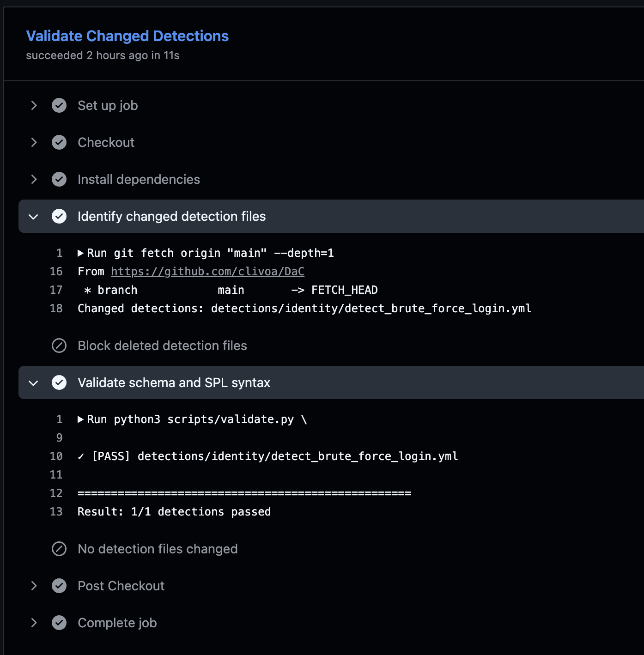Click skipped icon beside Block deleted detection files
Image resolution: width=644 pixels, height=655 pixels.
click(59, 346)
